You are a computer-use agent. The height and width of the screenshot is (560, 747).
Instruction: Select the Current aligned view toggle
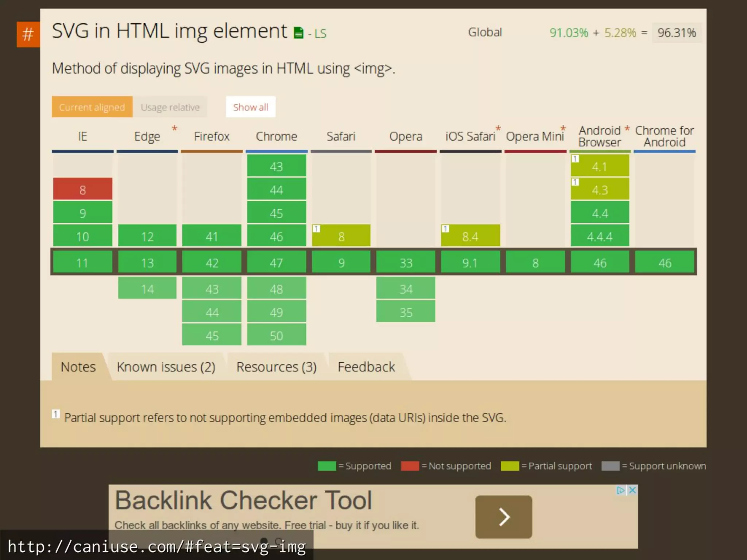click(x=92, y=107)
